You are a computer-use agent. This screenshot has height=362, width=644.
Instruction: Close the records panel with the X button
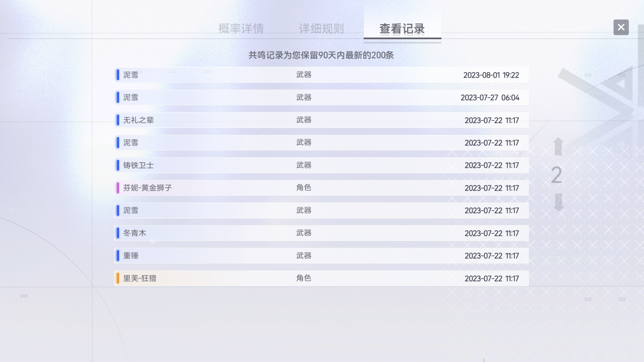click(x=621, y=27)
